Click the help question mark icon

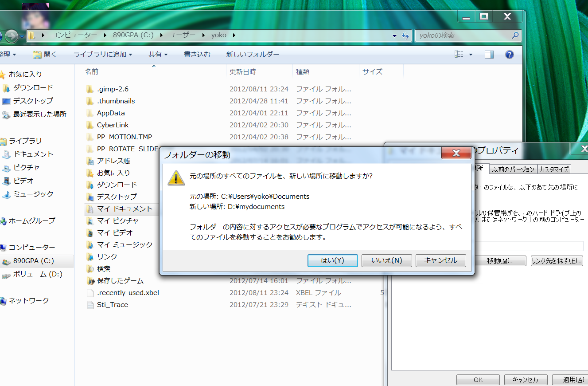click(x=509, y=55)
